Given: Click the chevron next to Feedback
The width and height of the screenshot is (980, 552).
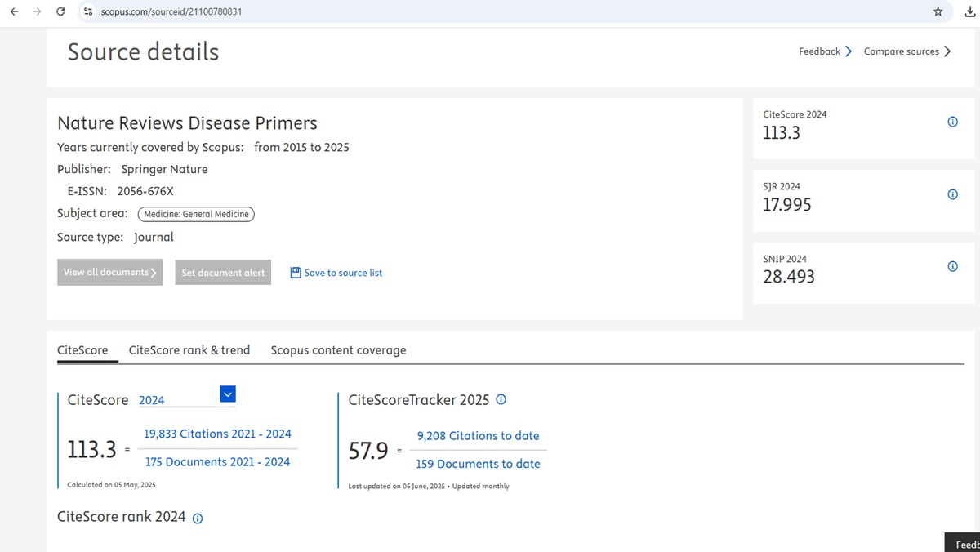Looking at the screenshot, I should (x=848, y=51).
